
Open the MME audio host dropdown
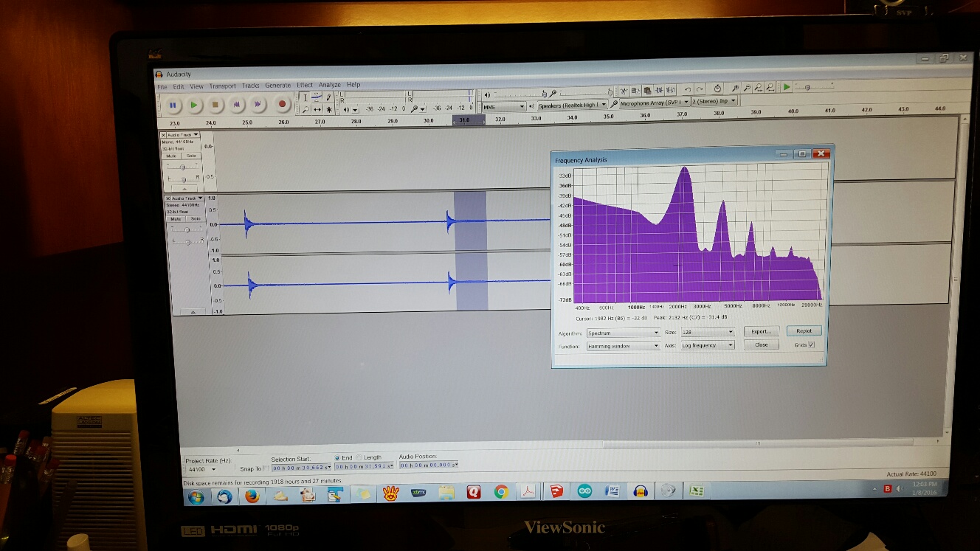point(504,106)
